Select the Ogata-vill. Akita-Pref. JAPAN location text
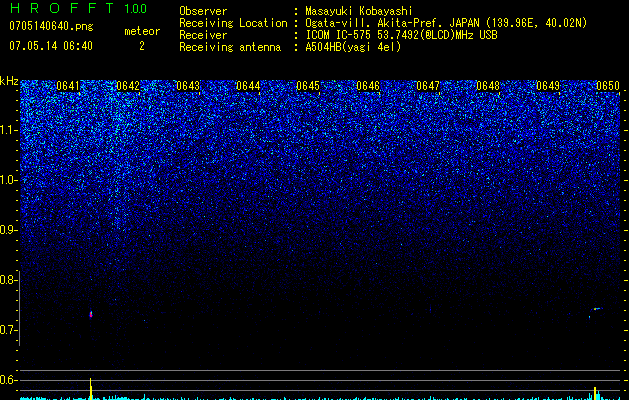 [x=446, y=23]
